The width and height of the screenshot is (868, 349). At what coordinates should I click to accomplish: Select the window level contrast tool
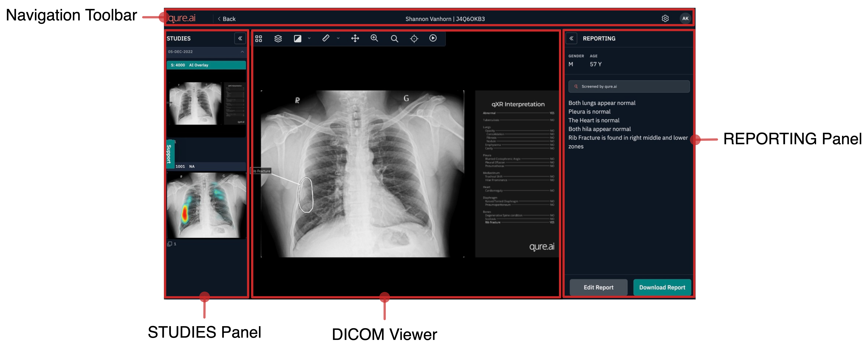coord(298,39)
